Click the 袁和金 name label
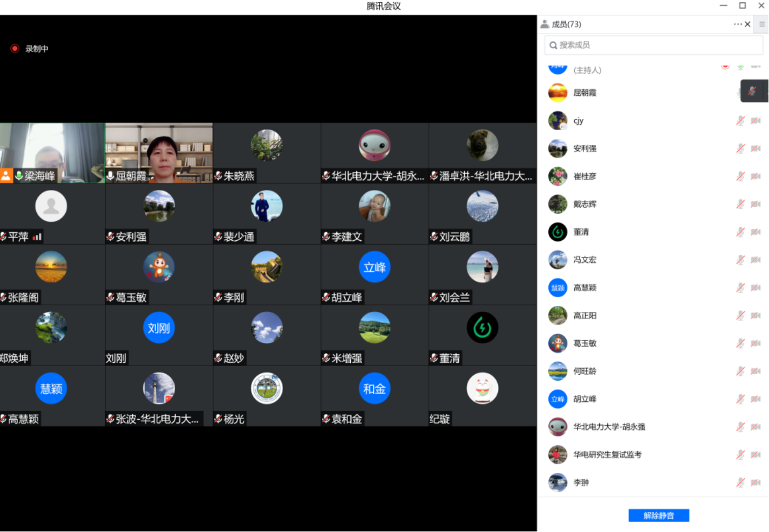Viewport: 769px width, 532px height. point(347,419)
